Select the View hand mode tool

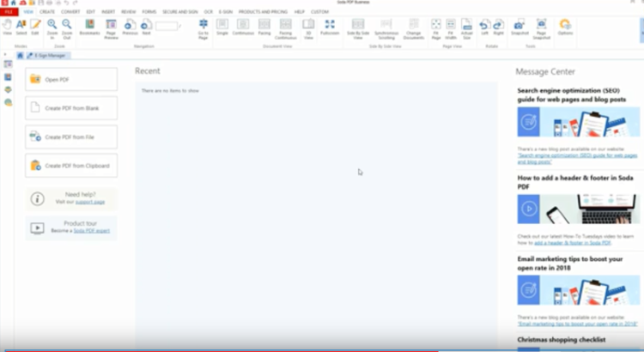point(7,27)
